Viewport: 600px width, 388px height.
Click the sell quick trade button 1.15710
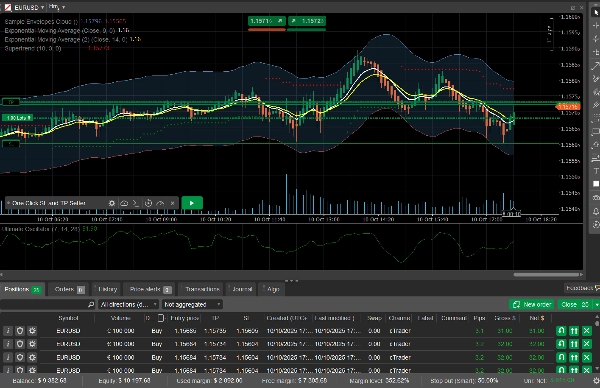267,21
